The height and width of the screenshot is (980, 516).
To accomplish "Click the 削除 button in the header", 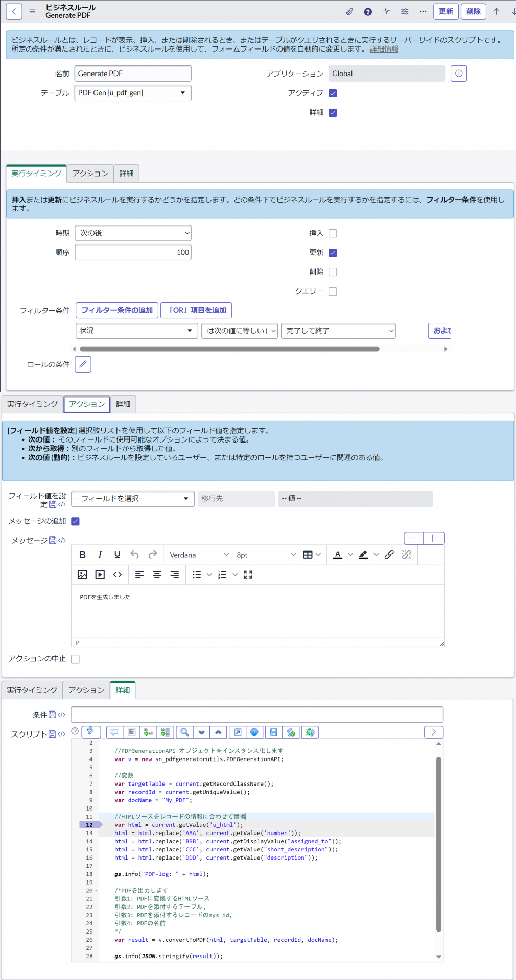I will tap(474, 11).
